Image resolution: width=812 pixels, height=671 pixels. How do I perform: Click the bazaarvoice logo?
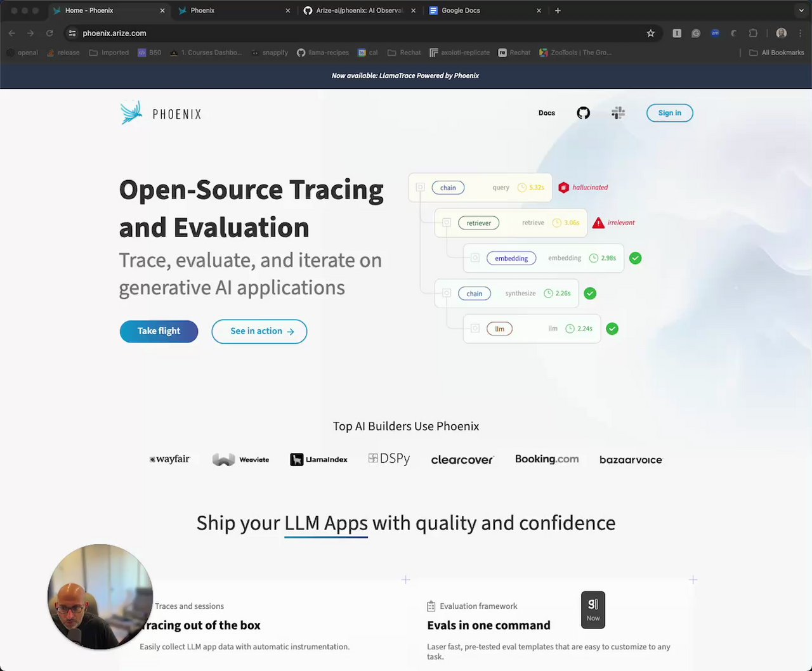[x=631, y=460]
